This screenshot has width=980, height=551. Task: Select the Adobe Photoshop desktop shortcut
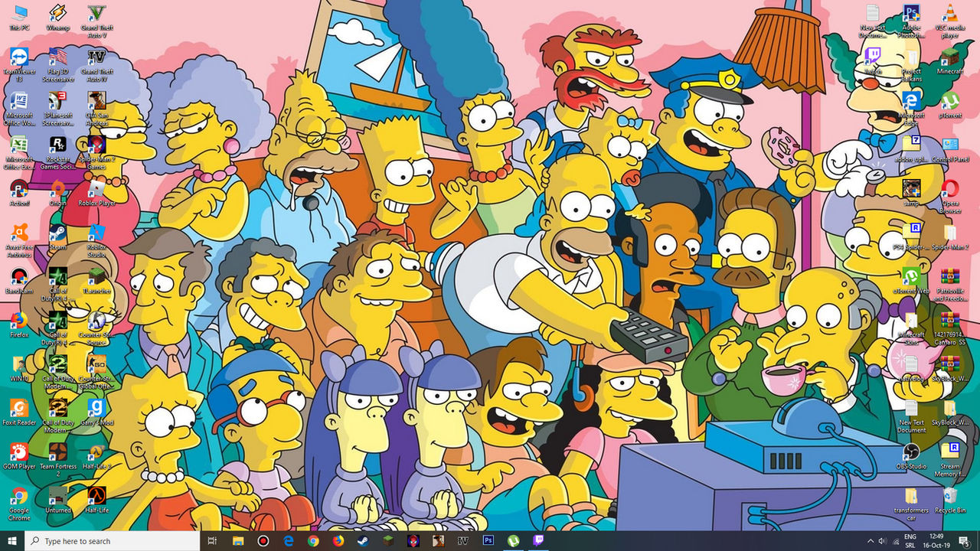coord(911,21)
